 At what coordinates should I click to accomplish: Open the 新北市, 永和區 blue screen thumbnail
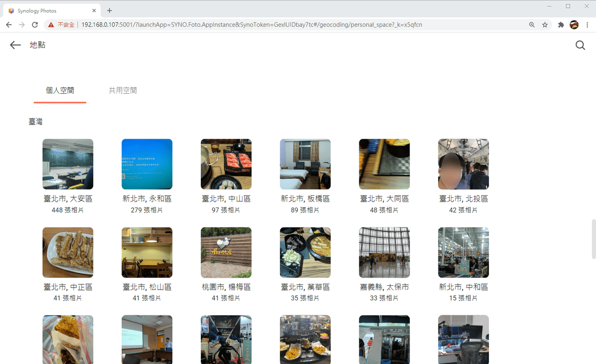(x=147, y=164)
